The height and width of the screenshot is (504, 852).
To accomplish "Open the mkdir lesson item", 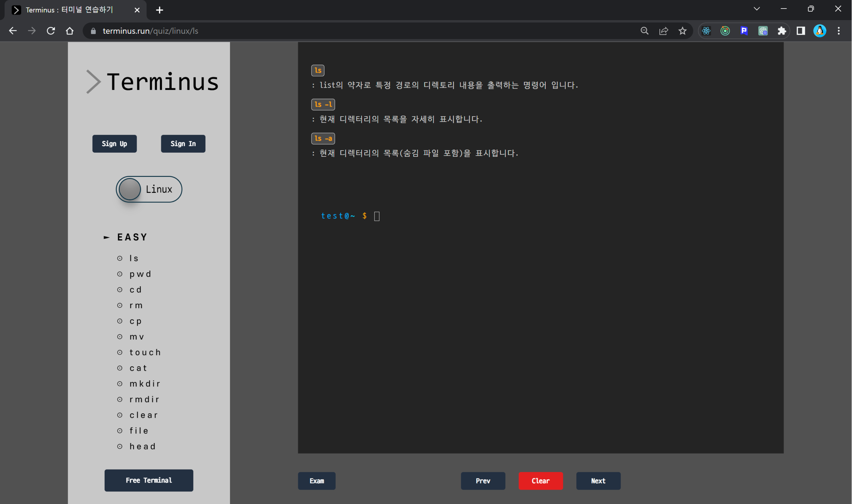I will click(144, 384).
